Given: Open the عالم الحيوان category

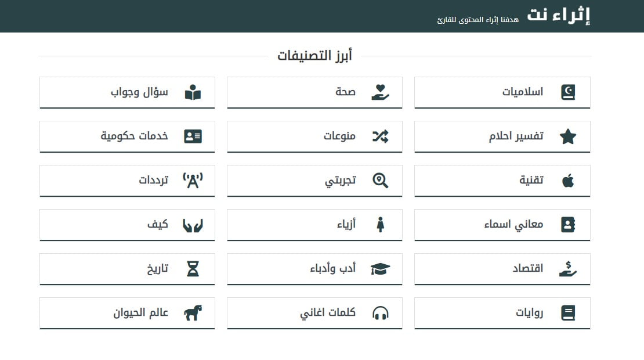Looking at the screenshot, I should [127, 313].
